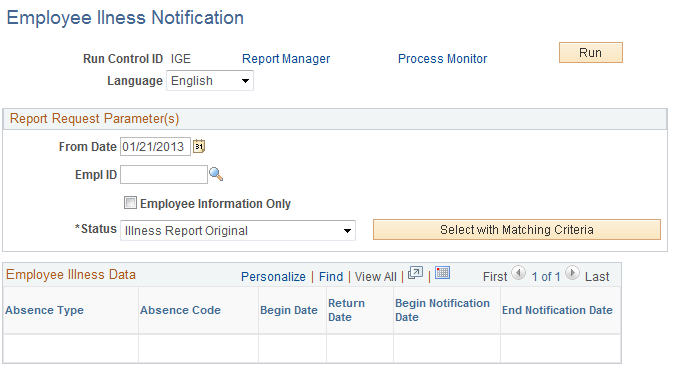The width and height of the screenshot is (678, 372).
Task: Click the 1 of 1 row counter
Action: pyautogui.click(x=546, y=277)
